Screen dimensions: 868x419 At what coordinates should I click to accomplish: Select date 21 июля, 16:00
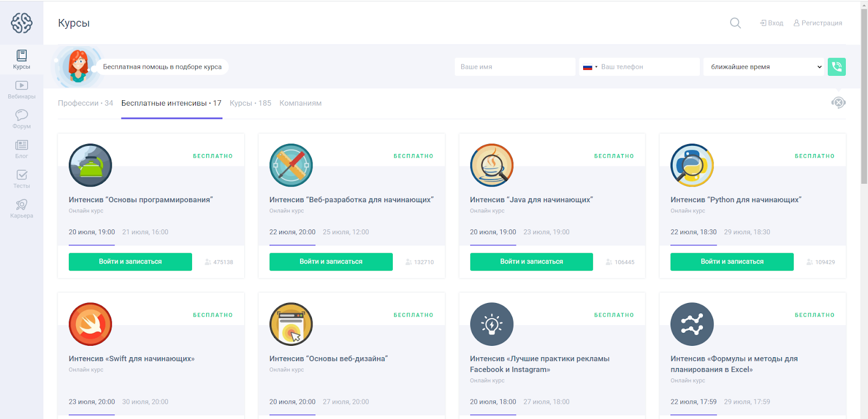click(x=145, y=232)
